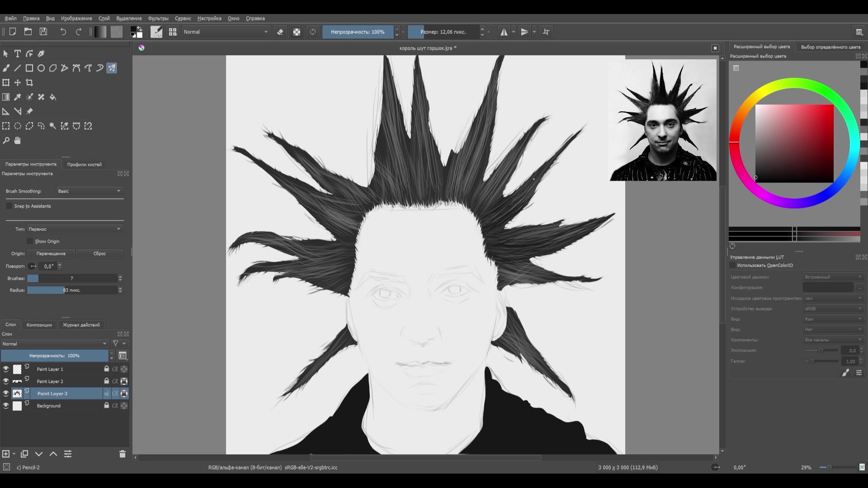Select the Rectangular selection tool

6,126
